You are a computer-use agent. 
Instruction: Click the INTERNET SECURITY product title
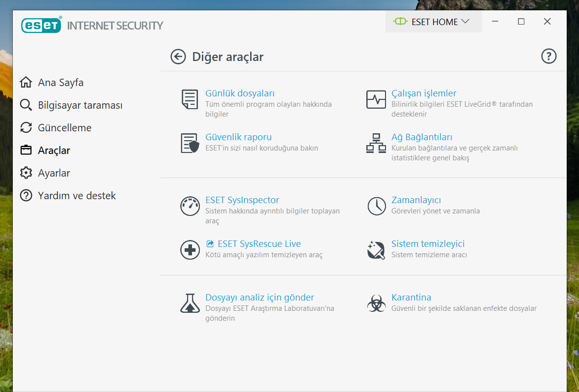(x=115, y=26)
